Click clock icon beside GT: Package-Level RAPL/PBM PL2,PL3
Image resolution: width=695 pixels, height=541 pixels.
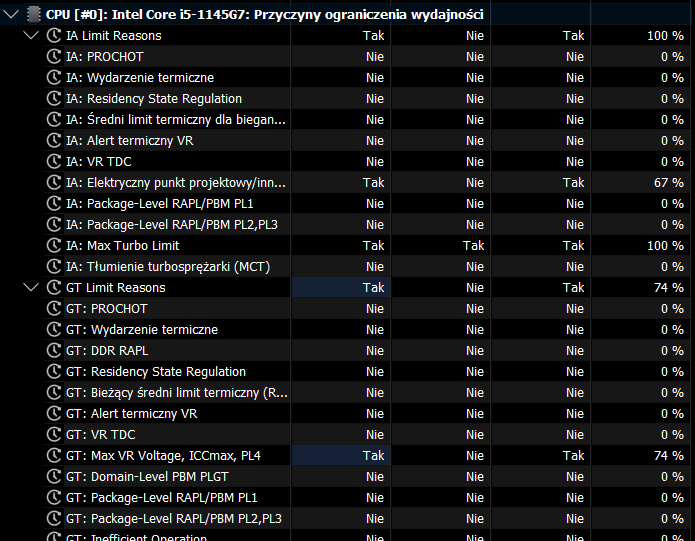click(54, 518)
